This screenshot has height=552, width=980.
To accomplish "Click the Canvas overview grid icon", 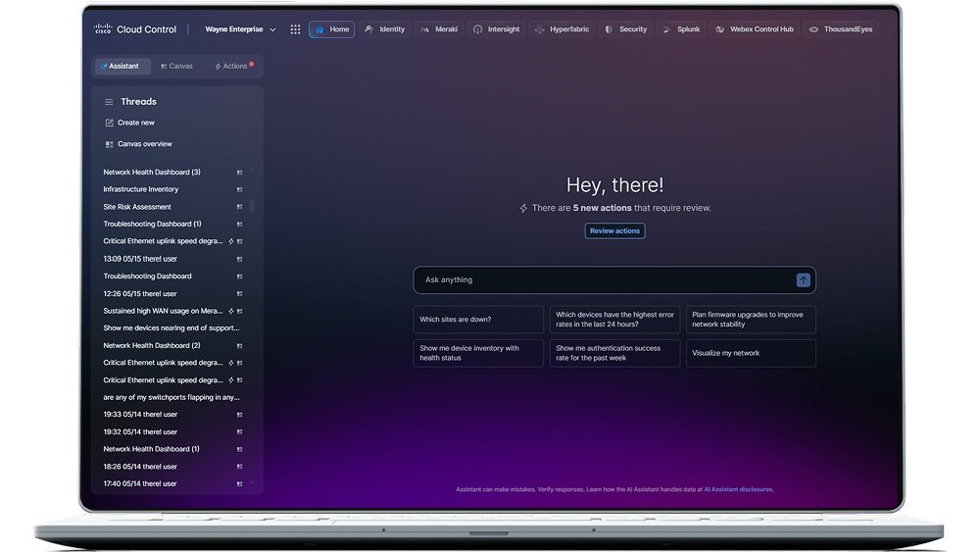I will pyautogui.click(x=110, y=144).
